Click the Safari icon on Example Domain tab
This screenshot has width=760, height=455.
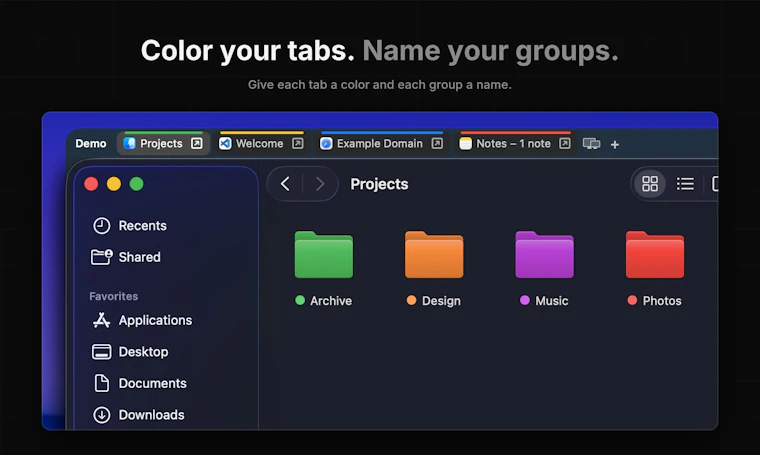(326, 143)
